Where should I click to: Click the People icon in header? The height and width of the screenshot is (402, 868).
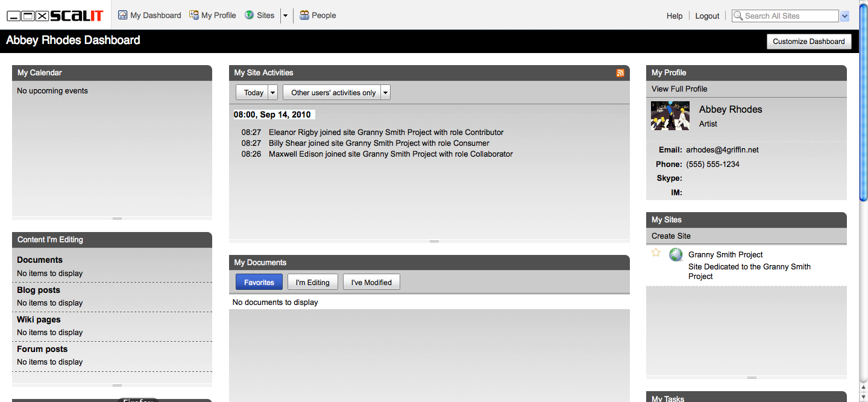(x=304, y=15)
